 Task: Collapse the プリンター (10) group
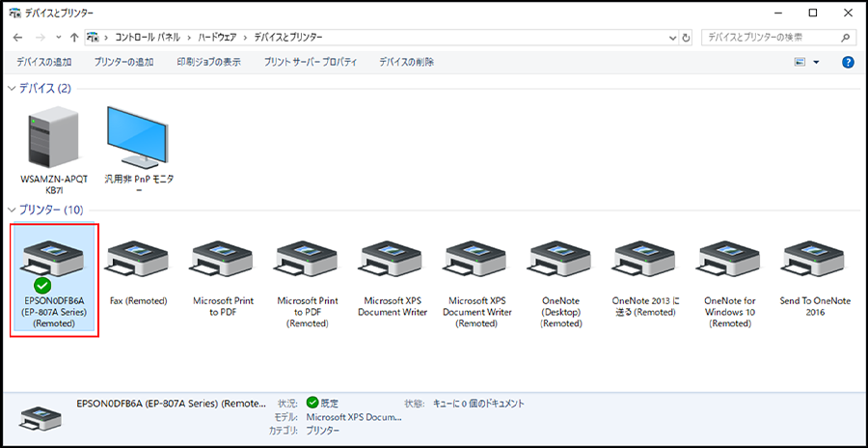coord(11,210)
